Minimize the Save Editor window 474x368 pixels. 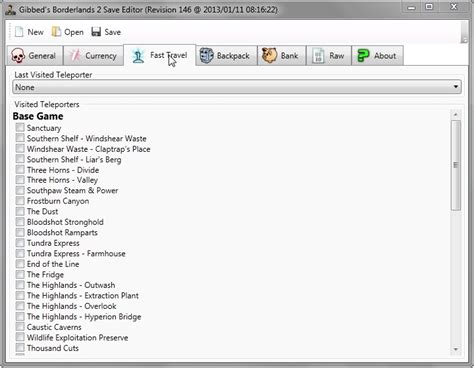[x=412, y=7]
